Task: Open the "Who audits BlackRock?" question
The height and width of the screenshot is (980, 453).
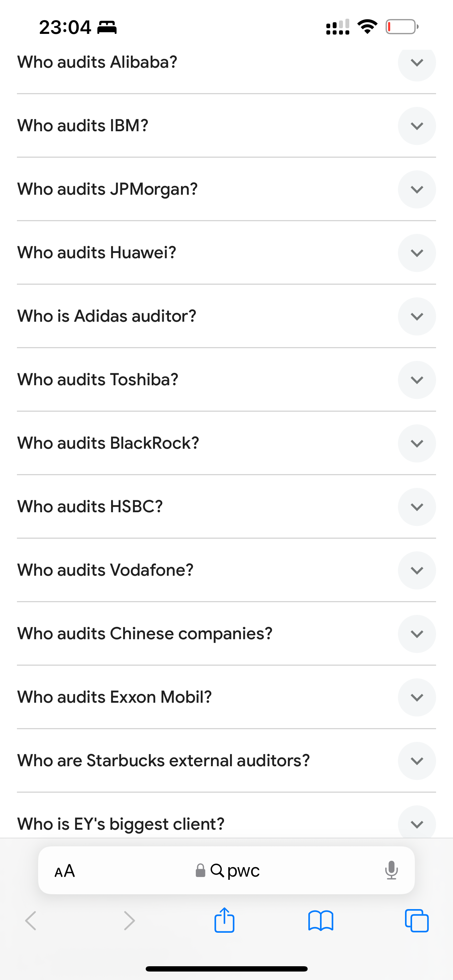Action: click(x=108, y=443)
